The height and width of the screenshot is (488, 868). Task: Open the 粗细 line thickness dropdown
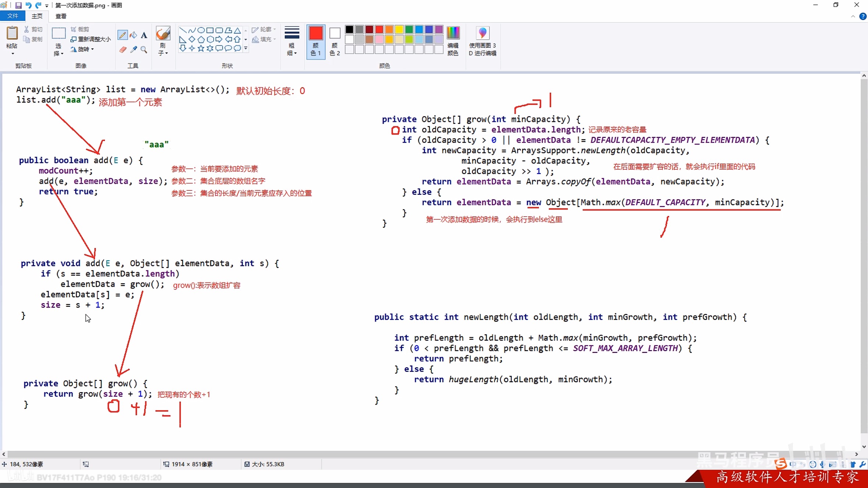point(292,40)
